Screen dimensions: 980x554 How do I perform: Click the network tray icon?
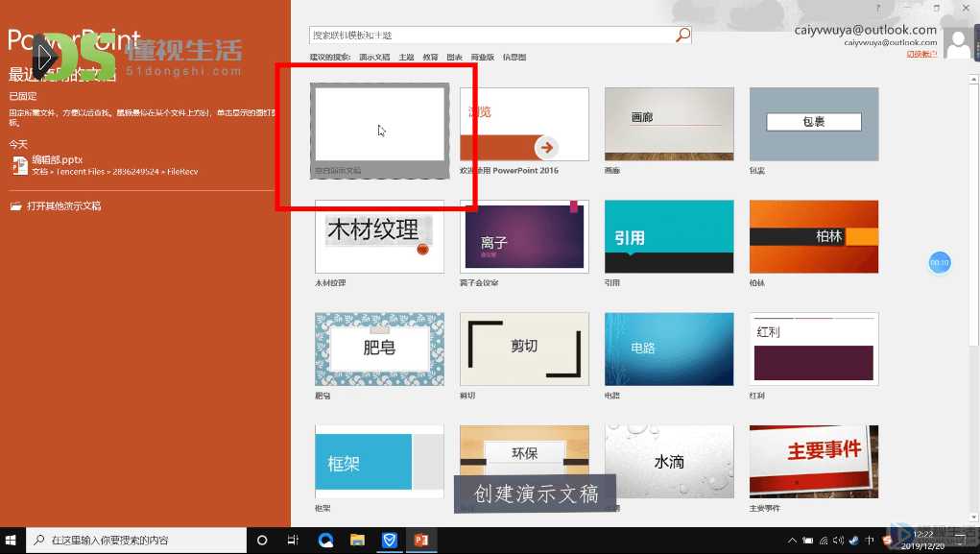point(824,541)
